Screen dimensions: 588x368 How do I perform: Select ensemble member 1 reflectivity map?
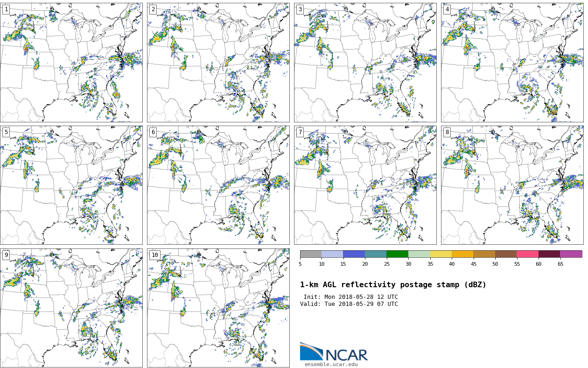tap(71, 63)
